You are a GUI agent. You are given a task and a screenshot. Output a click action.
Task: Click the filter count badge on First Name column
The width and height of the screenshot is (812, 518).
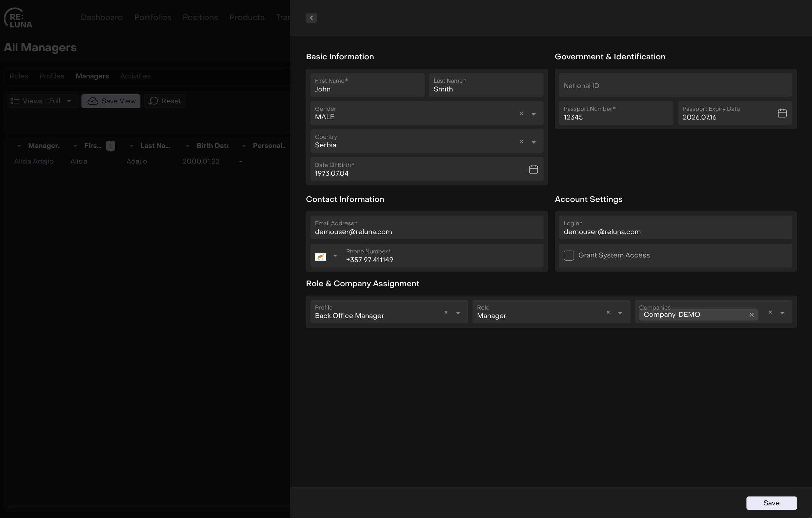click(110, 146)
